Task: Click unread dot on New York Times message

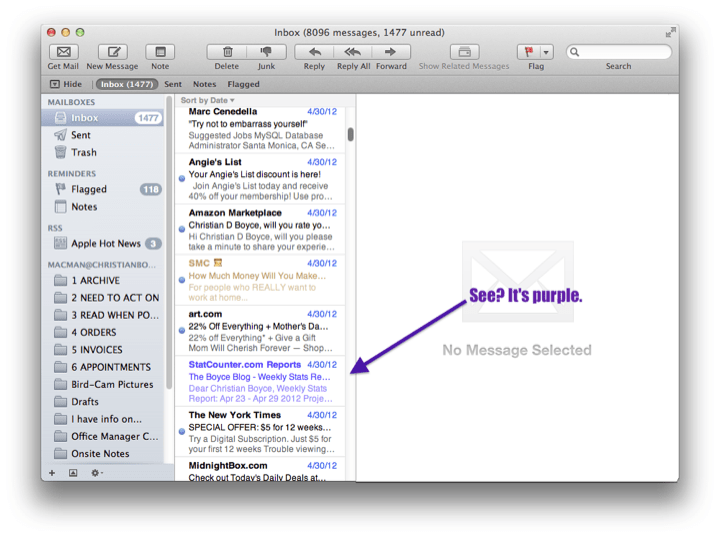Action: pyautogui.click(x=182, y=432)
